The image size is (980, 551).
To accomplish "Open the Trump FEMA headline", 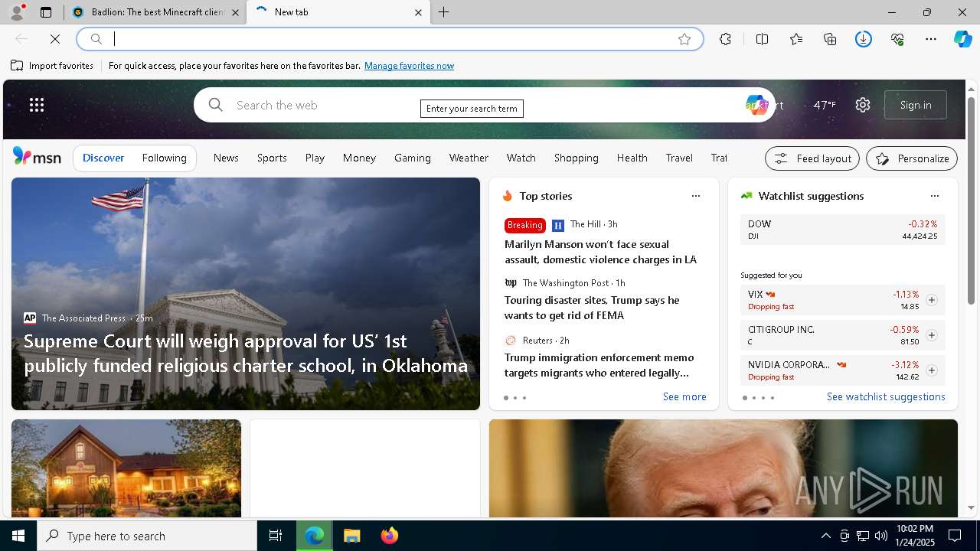I will pos(592,308).
